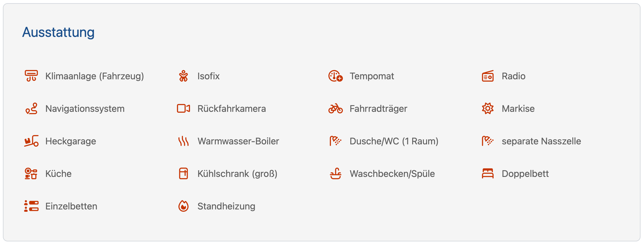Viewport: 644px width, 244px height.
Task: Click the Rückfahrkamera camera icon
Action: tap(183, 109)
